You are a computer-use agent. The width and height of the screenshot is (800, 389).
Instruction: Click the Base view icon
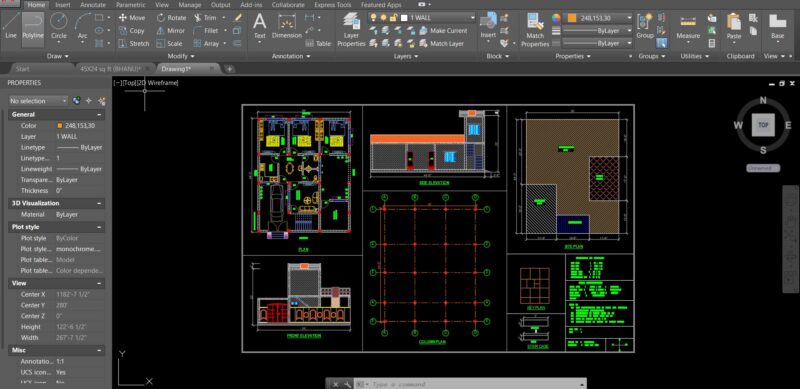778,27
